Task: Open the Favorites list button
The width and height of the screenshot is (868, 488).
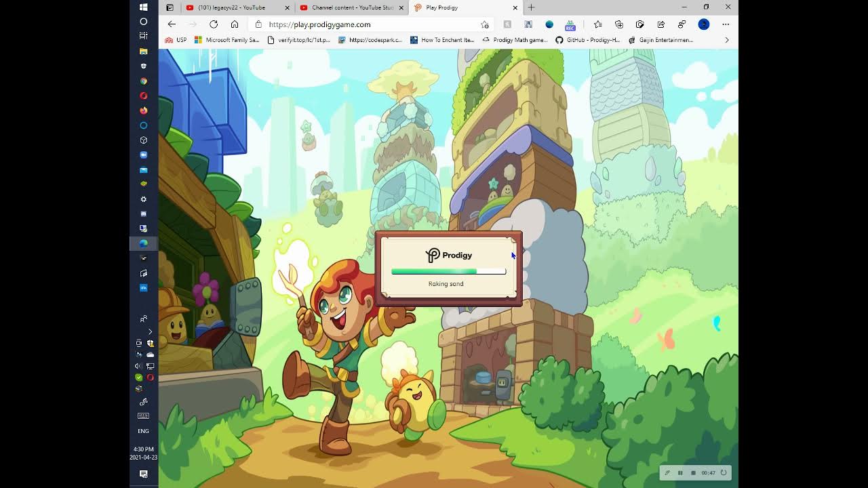Action: (x=597, y=24)
